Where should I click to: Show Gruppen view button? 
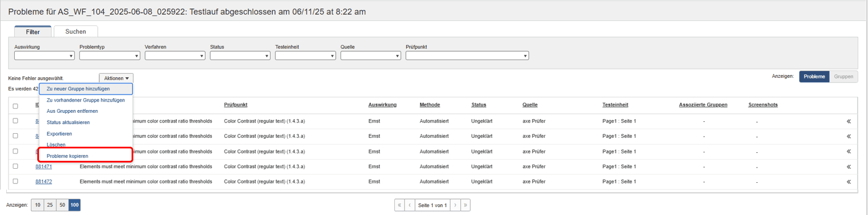[x=844, y=76]
